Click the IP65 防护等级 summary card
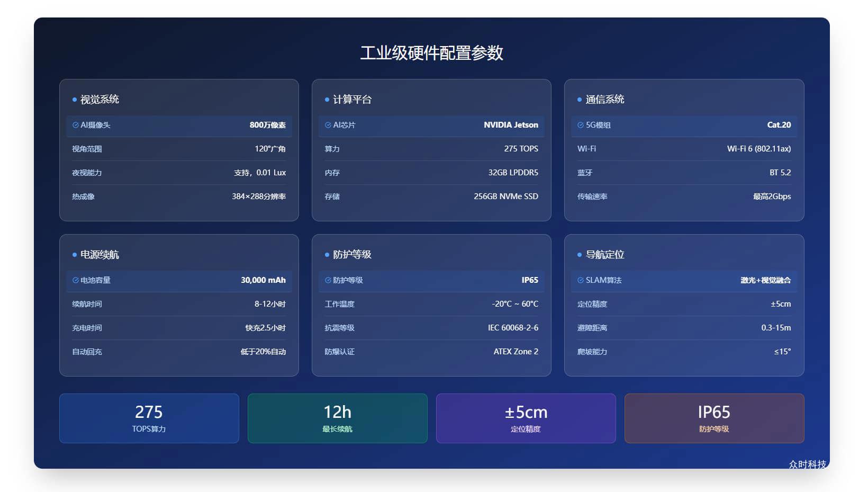Screen dimensions: 868x492 pyautogui.click(x=714, y=418)
